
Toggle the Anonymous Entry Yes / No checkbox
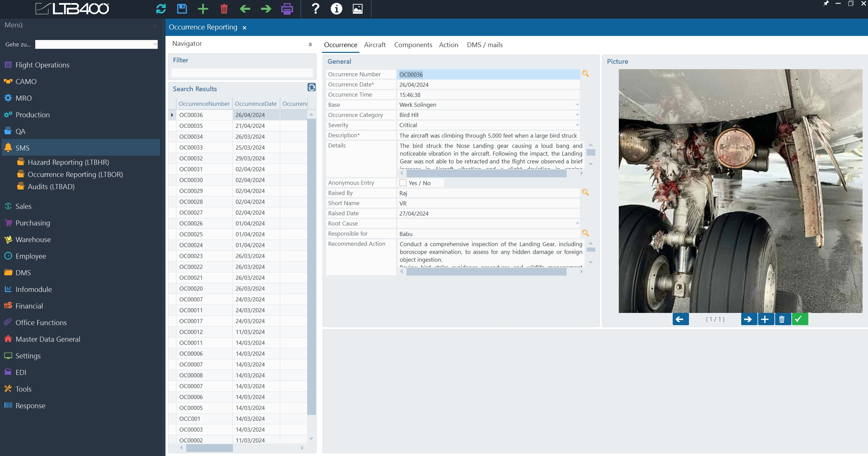click(403, 183)
